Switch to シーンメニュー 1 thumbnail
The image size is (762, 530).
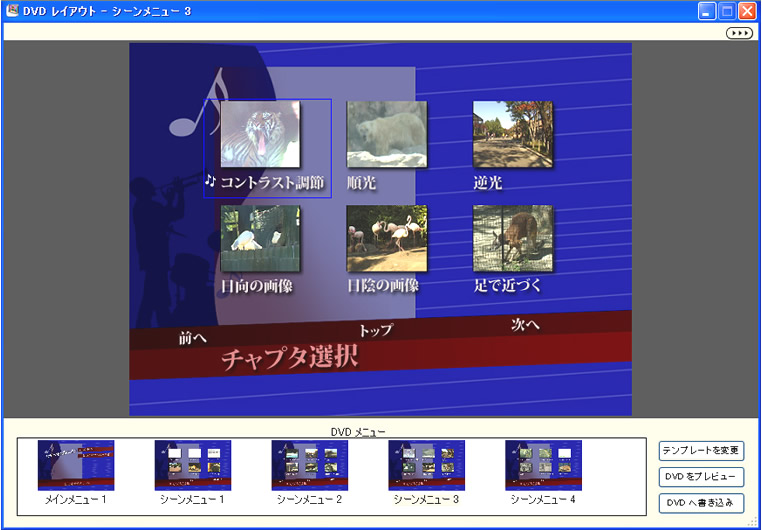pos(193,465)
